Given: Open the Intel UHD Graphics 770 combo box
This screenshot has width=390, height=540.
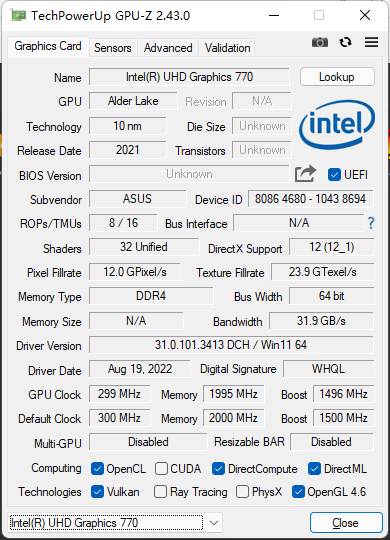Looking at the screenshot, I should click(115, 523).
